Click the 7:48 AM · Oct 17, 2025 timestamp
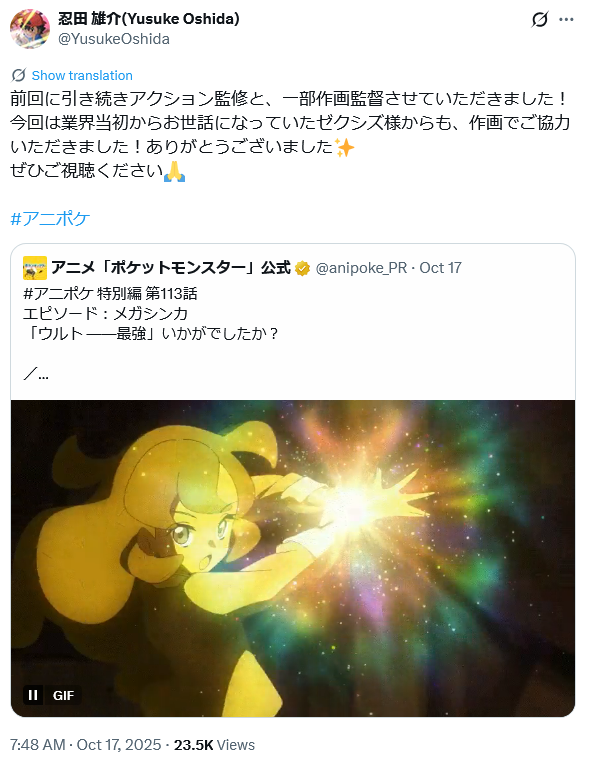Viewport: 589px width, 762px height. [86, 745]
